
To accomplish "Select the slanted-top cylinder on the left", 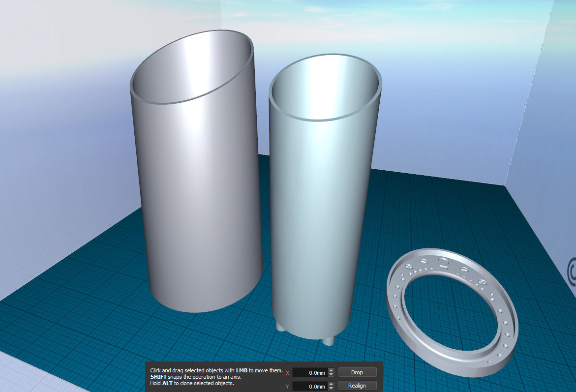I will click(197, 197).
